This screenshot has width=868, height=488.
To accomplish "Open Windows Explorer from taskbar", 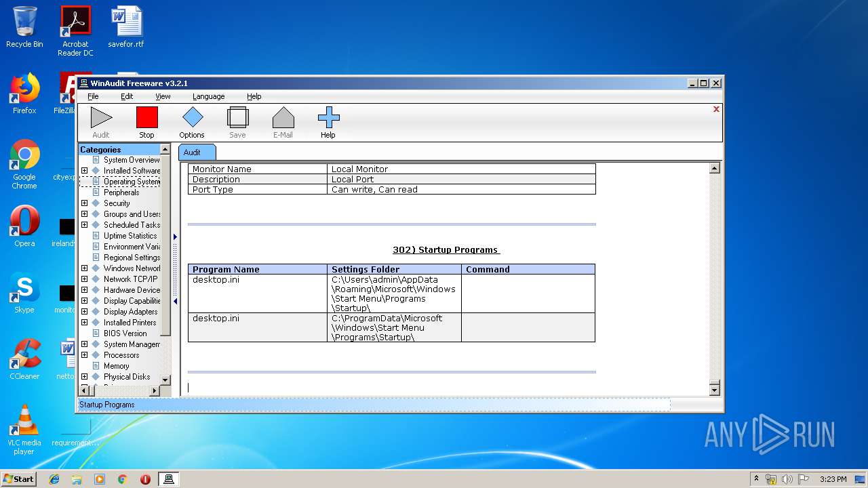I will click(x=77, y=479).
